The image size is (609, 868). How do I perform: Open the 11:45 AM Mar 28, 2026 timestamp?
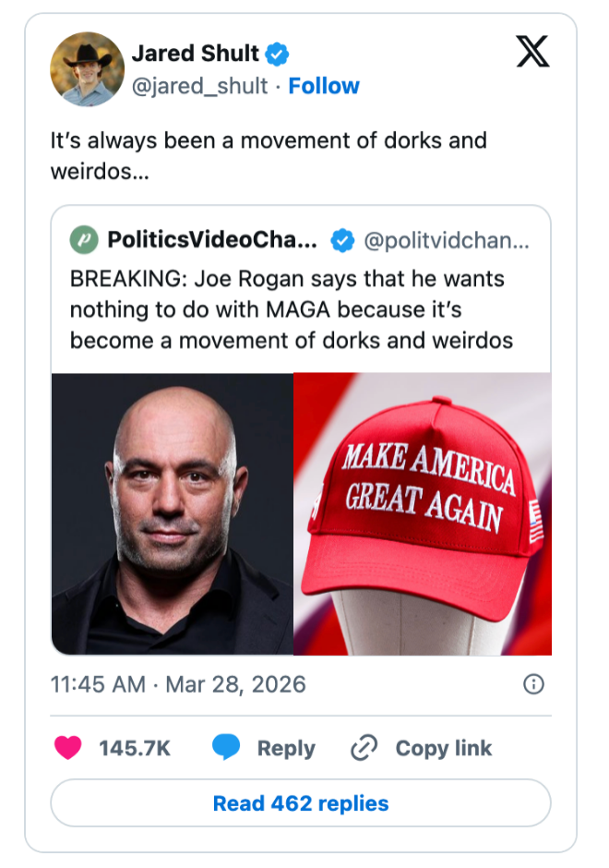[x=178, y=684]
